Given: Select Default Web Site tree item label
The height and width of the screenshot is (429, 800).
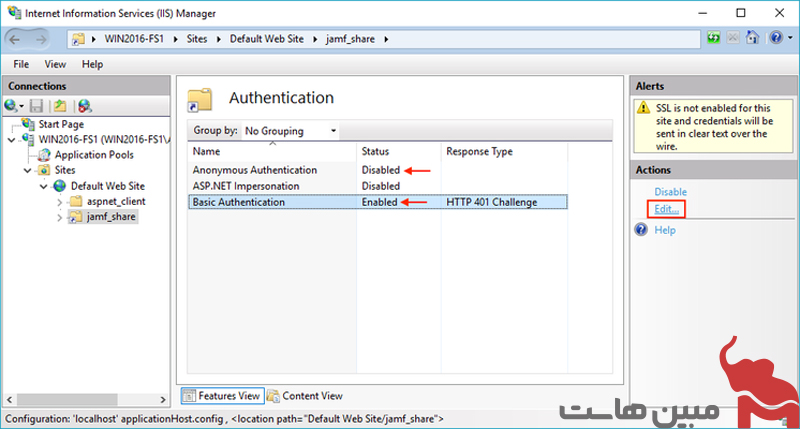Looking at the screenshot, I should [108, 186].
